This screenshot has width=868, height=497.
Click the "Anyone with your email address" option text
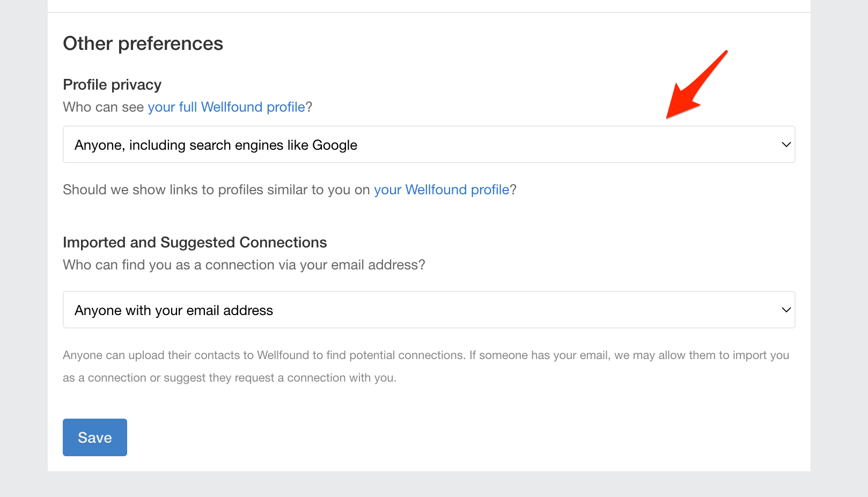[x=174, y=311]
